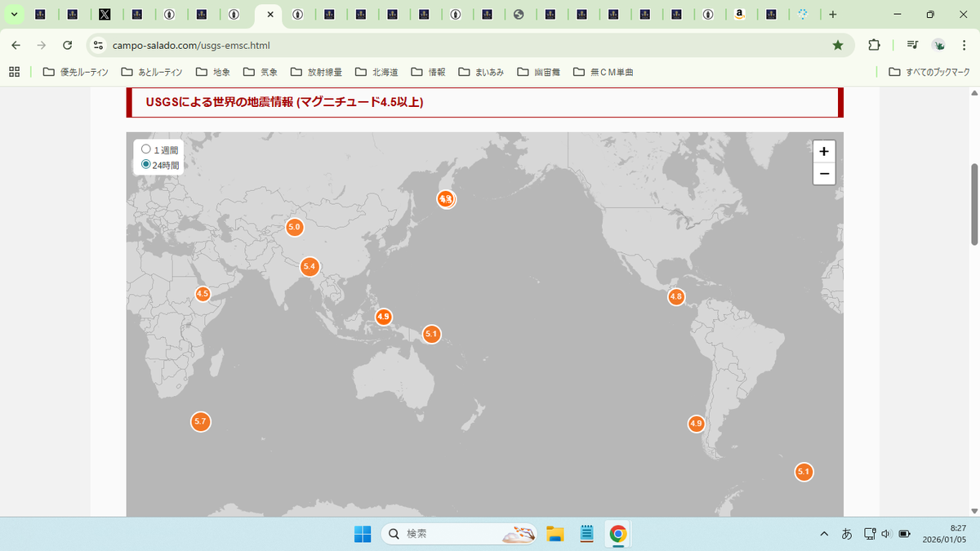Open the Windows Start button
Screen dimensions: 980x551
click(x=362, y=534)
